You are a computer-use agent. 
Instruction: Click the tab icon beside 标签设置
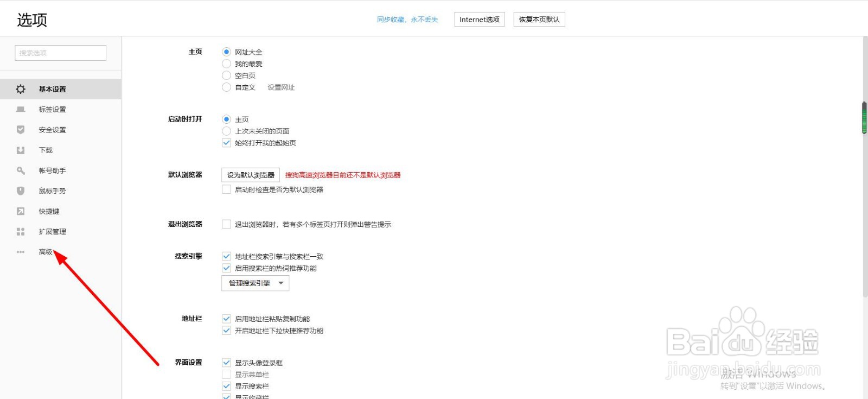(21, 109)
